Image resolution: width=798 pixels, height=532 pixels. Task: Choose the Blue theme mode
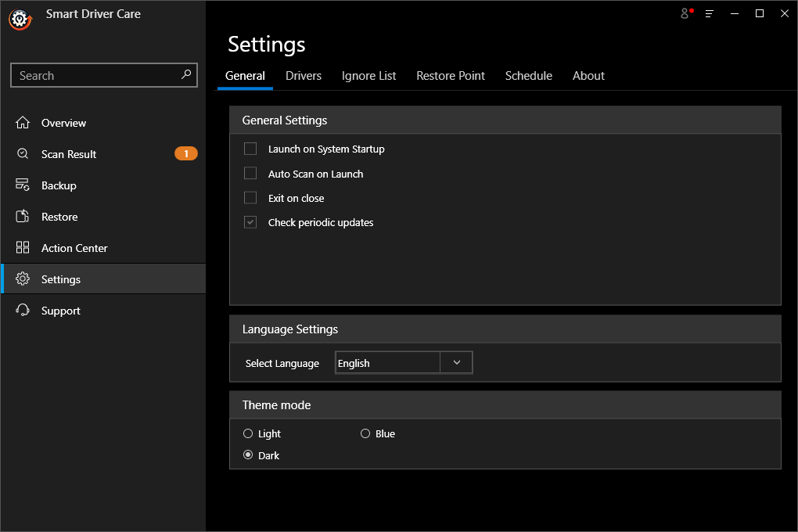click(x=365, y=433)
